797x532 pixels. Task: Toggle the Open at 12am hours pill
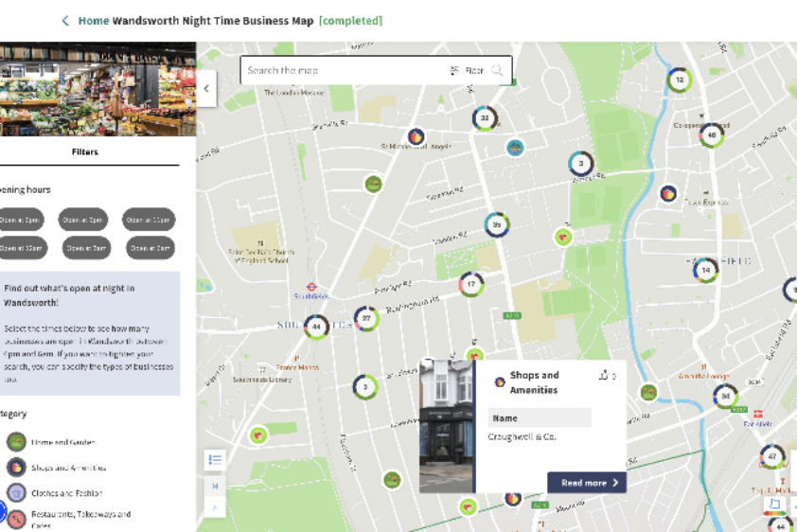tap(23, 248)
